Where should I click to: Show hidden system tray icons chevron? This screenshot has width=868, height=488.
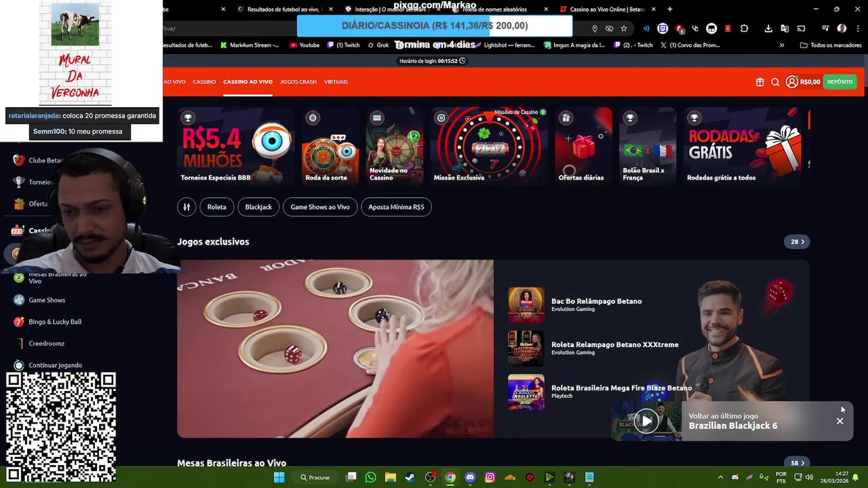coord(720,477)
